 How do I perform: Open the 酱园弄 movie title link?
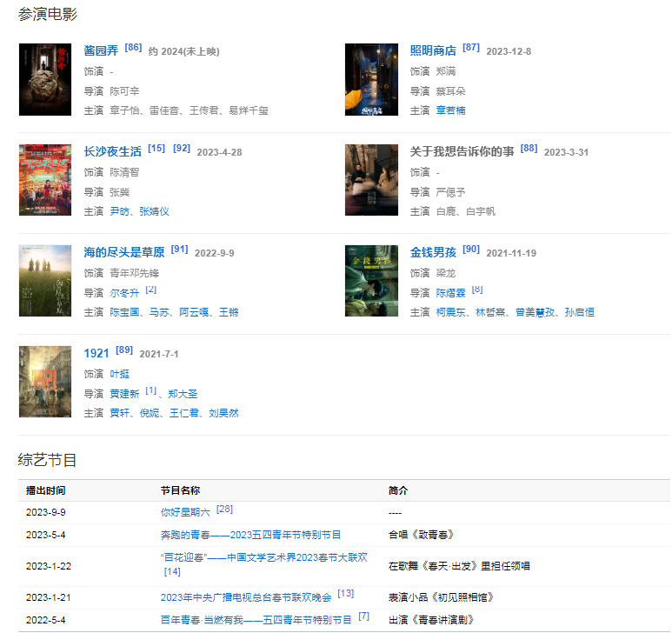[101, 51]
